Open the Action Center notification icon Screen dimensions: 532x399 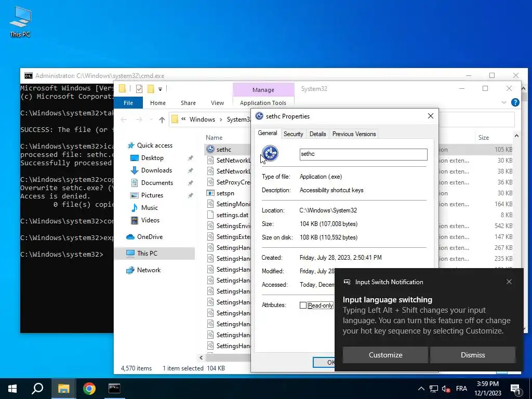coord(515,389)
